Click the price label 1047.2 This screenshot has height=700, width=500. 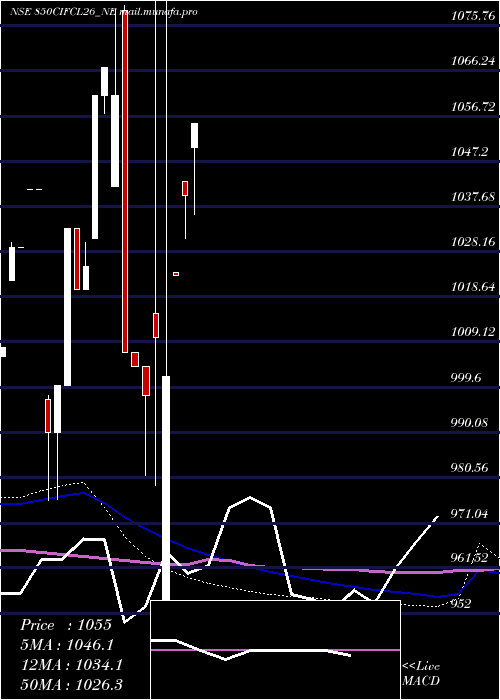coord(469,152)
